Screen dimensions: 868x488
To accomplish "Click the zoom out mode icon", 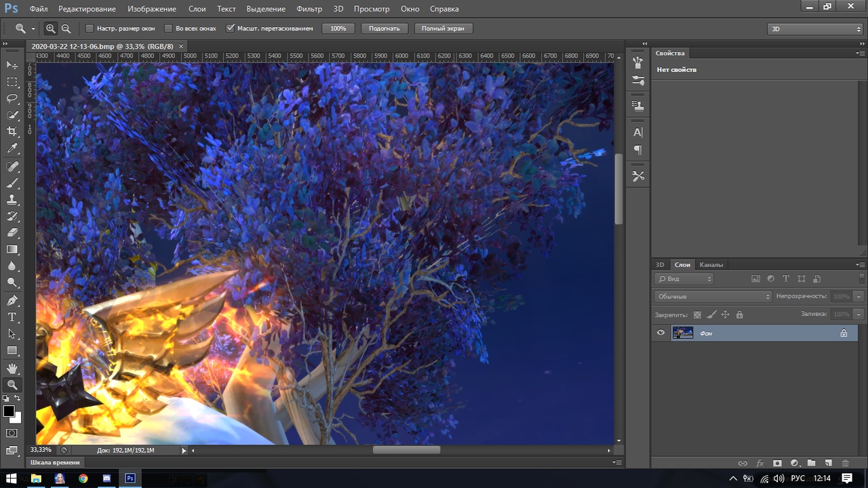I will 66,28.
